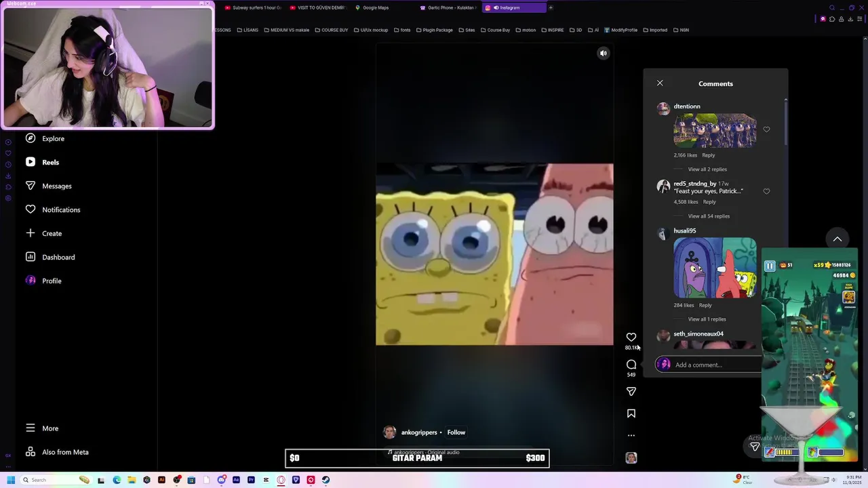This screenshot has height=488, width=868.
Task: Open the ModifyProfile bookmark
Action: tap(620, 30)
